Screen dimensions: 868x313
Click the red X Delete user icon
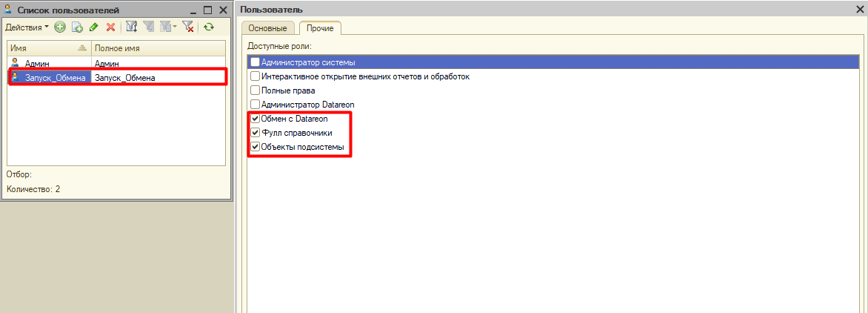pos(110,27)
